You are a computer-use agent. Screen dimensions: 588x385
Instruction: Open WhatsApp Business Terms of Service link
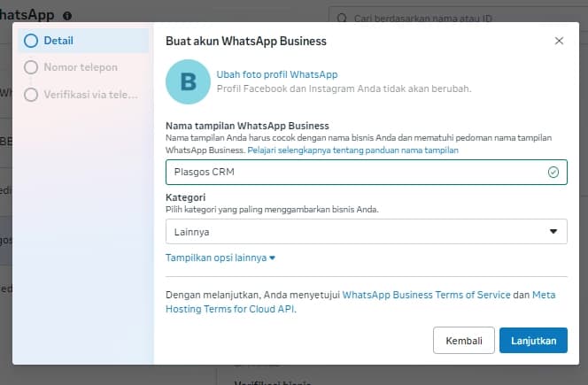tap(426, 295)
